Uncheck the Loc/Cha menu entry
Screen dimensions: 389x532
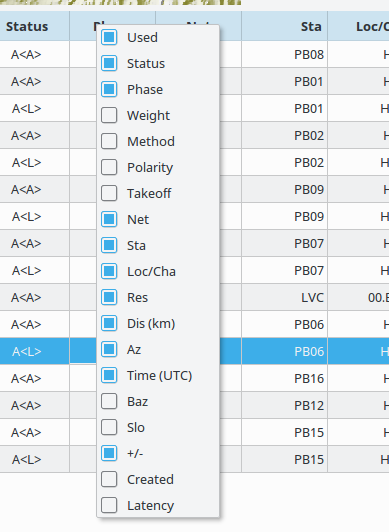click(109, 271)
